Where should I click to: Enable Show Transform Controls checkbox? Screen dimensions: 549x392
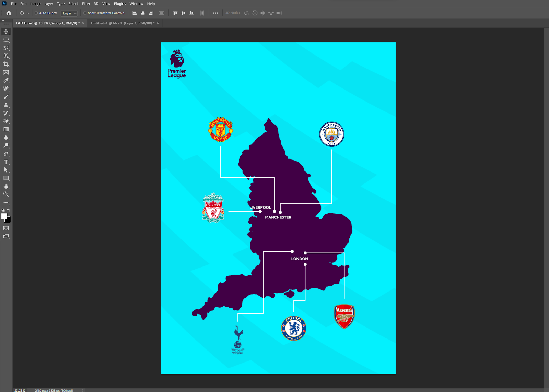click(85, 13)
